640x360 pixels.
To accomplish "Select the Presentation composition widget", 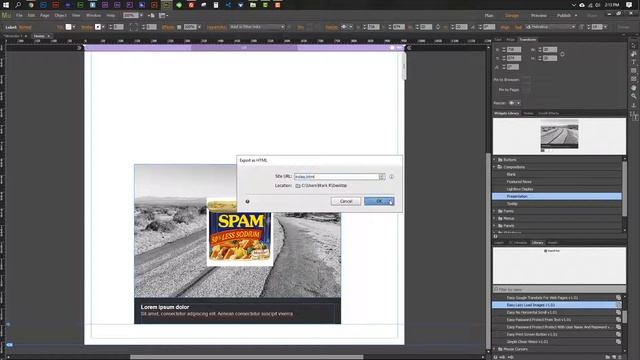I will coord(557,196).
